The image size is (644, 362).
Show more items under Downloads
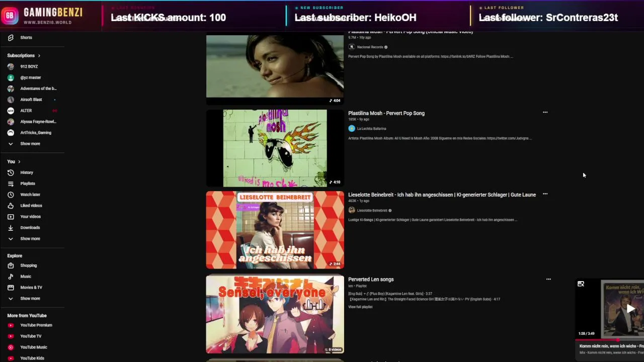[30, 239]
